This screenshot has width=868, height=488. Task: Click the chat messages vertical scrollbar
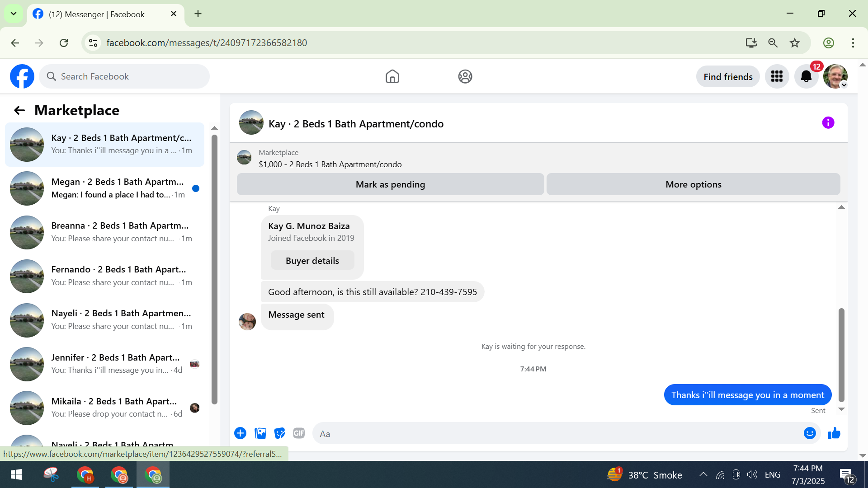click(x=841, y=355)
